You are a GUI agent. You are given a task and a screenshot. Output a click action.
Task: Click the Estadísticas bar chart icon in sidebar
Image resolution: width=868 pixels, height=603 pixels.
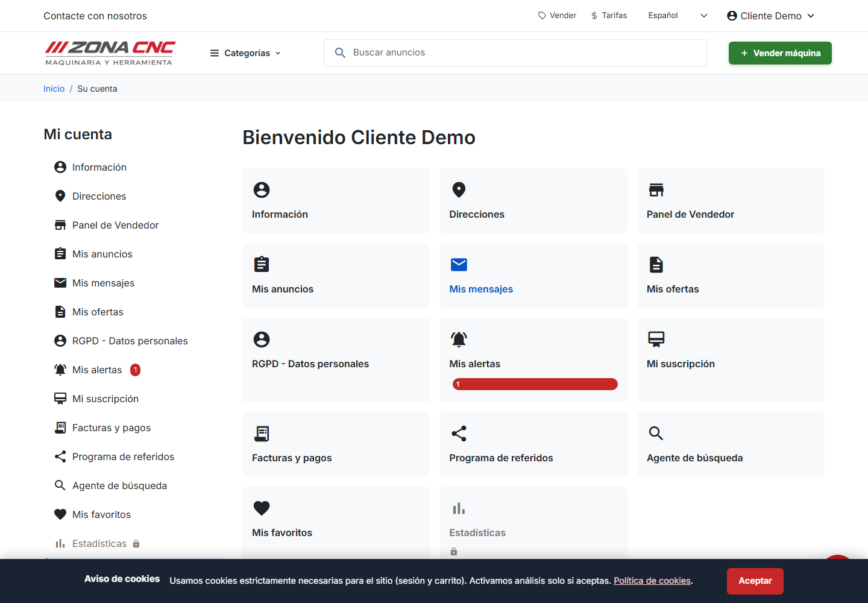click(x=60, y=543)
